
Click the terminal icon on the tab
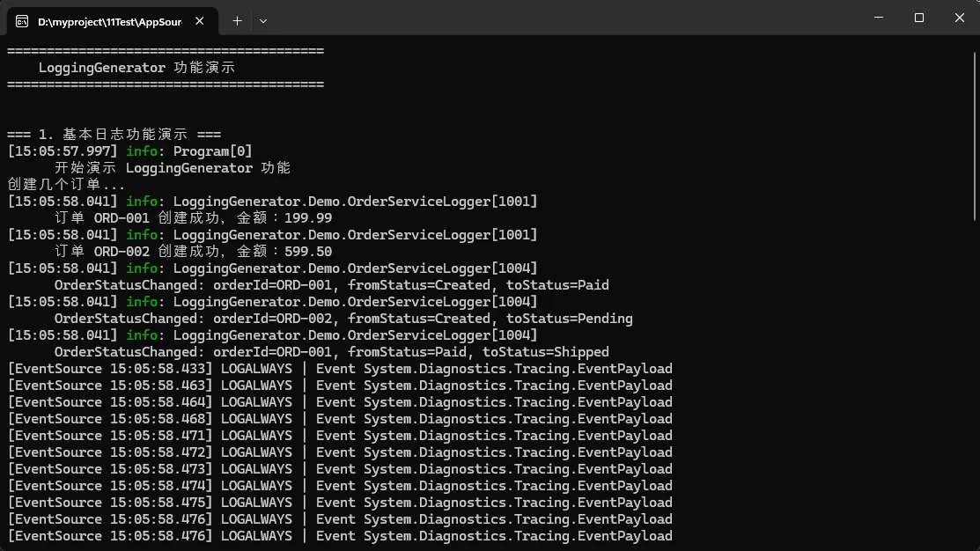22,20
